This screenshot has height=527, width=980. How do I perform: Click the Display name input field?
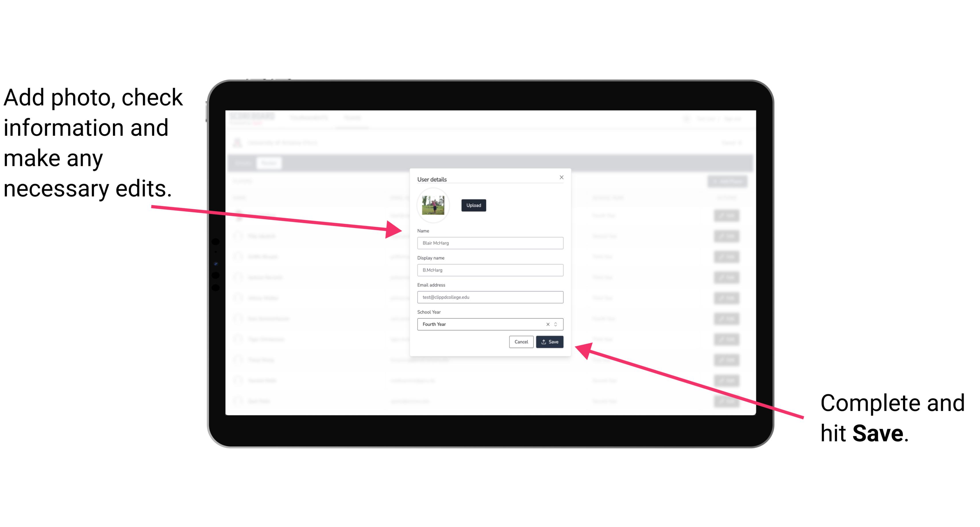(489, 270)
